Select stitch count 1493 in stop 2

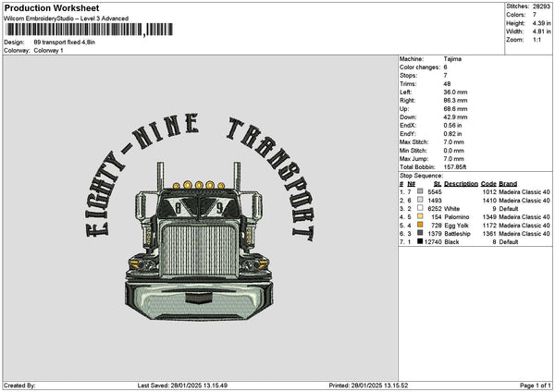[x=435, y=201]
